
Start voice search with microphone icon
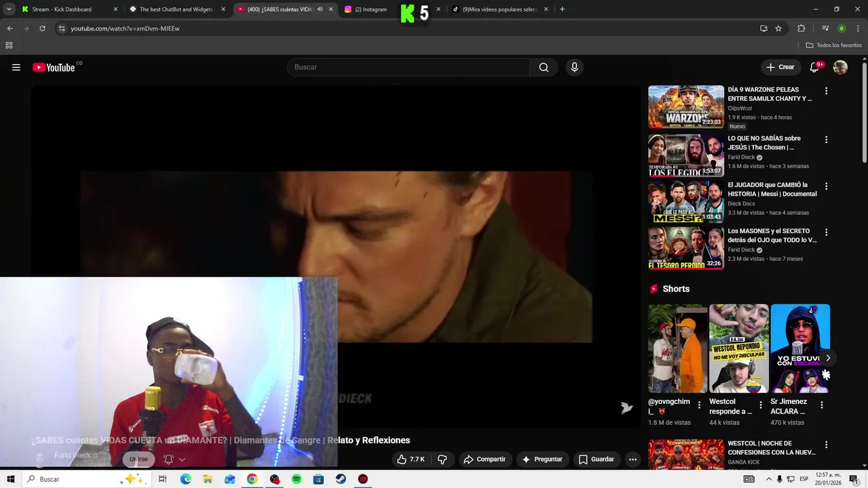pyautogui.click(x=574, y=67)
